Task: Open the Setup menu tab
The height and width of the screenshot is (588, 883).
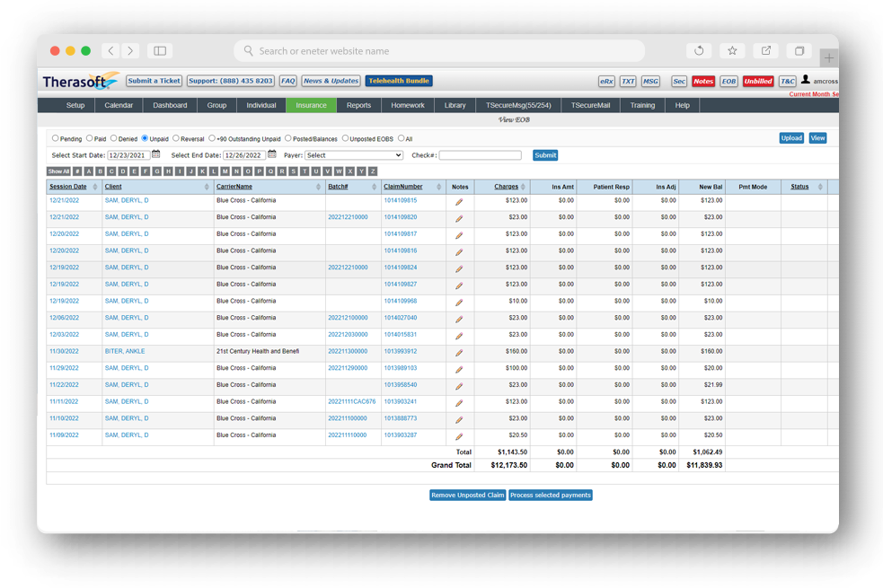Action: pyautogui.click(x=75, y=105)
